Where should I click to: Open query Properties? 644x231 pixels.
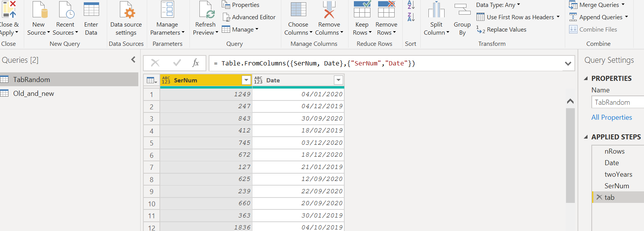[x=241, y=5]
